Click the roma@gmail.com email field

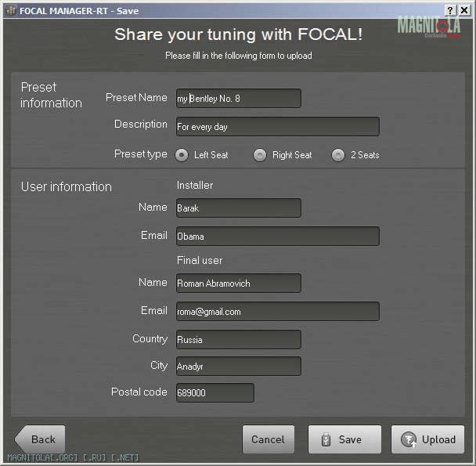(x=278, y=312)
